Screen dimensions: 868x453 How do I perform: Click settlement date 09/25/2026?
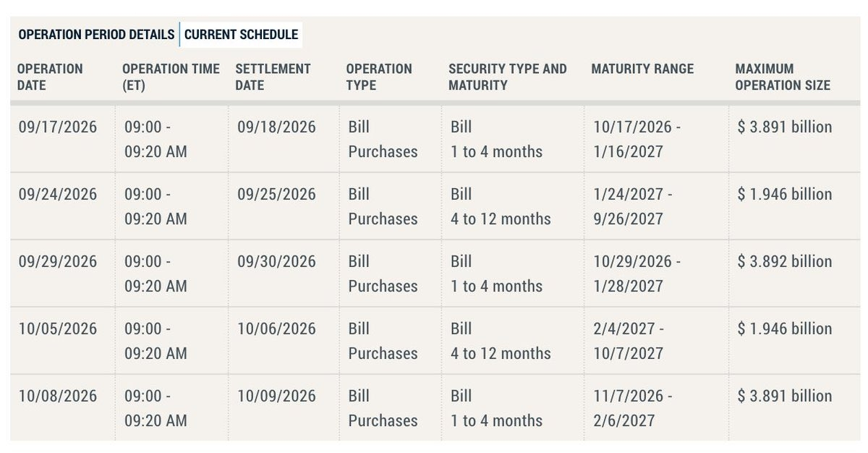coord(277,195)
